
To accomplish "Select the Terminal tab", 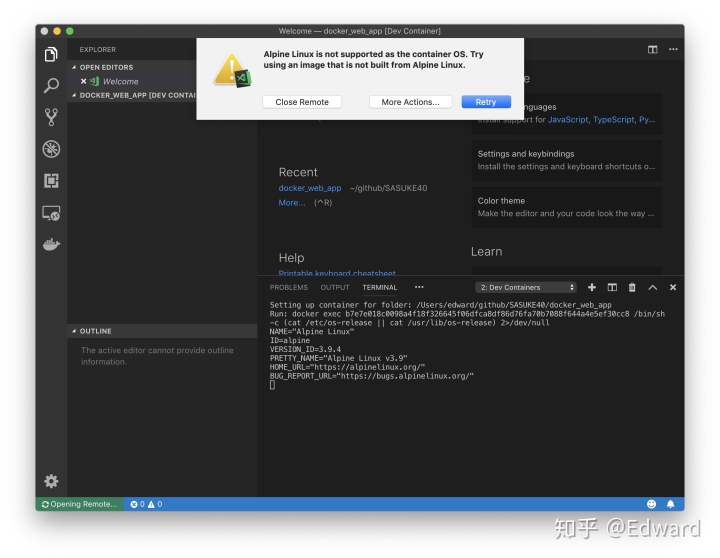I will 379,287.
